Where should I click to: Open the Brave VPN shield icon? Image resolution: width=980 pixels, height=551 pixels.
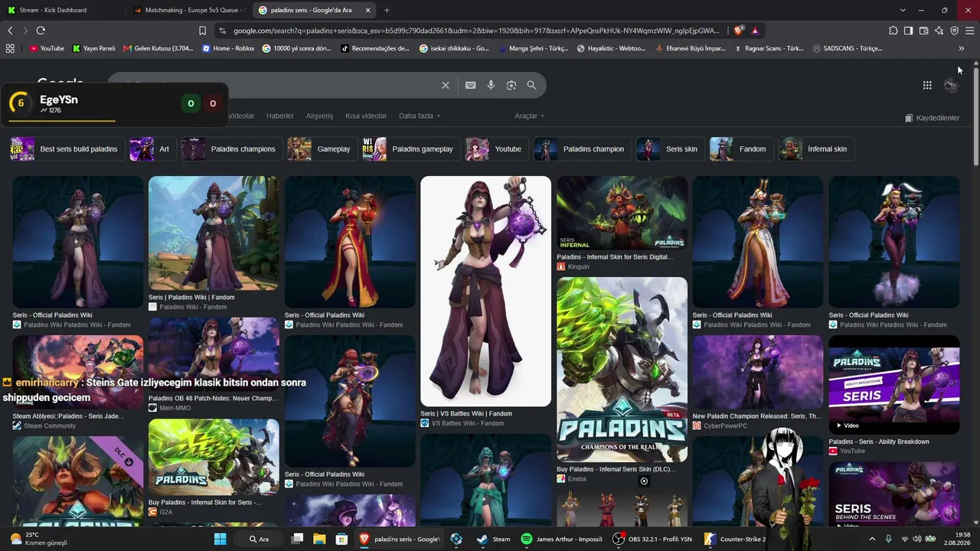(x=954, y=31)
